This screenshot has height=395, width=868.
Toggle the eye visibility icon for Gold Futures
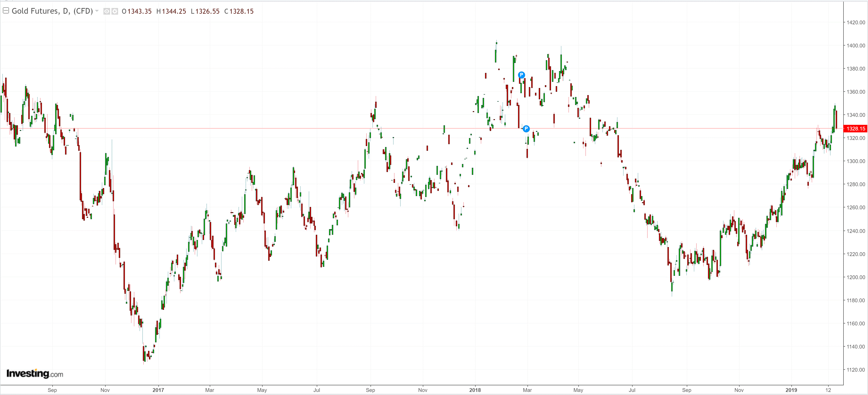click(x=107, y=12)
